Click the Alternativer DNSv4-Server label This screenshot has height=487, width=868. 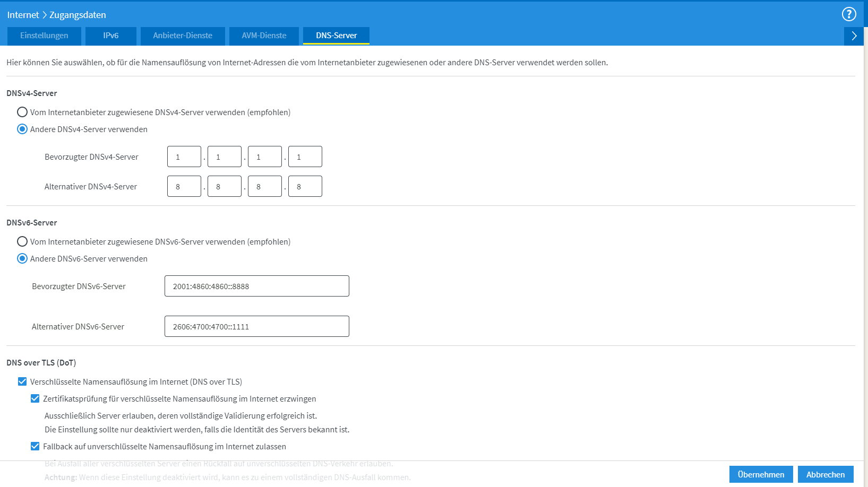point(91,186)
